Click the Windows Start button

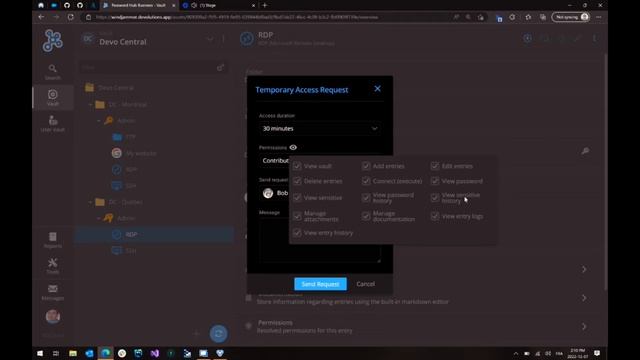coord(40,353)
